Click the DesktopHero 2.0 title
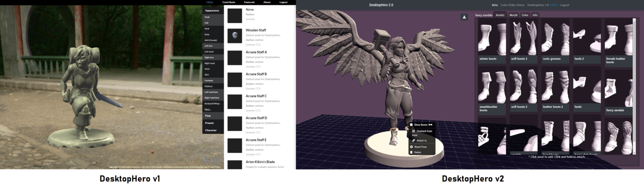This screenshot has width=644, height=185. [x=381, y=5]
